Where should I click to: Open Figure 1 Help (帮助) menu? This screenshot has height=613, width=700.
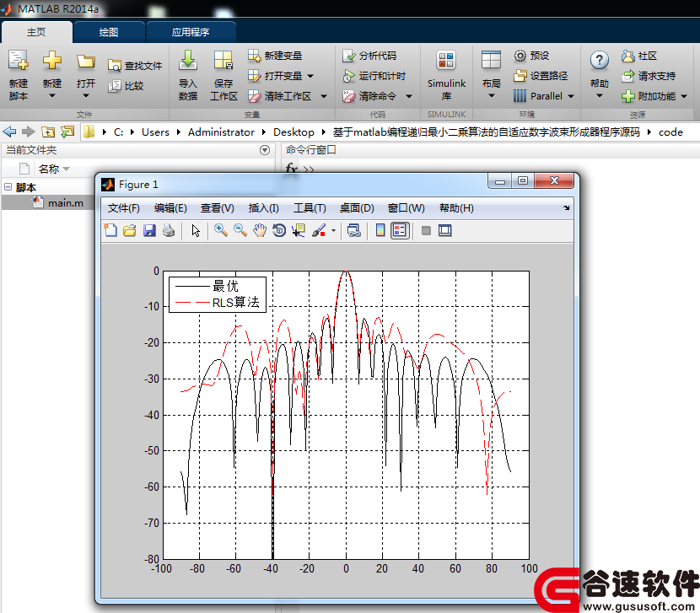[456, 208]
